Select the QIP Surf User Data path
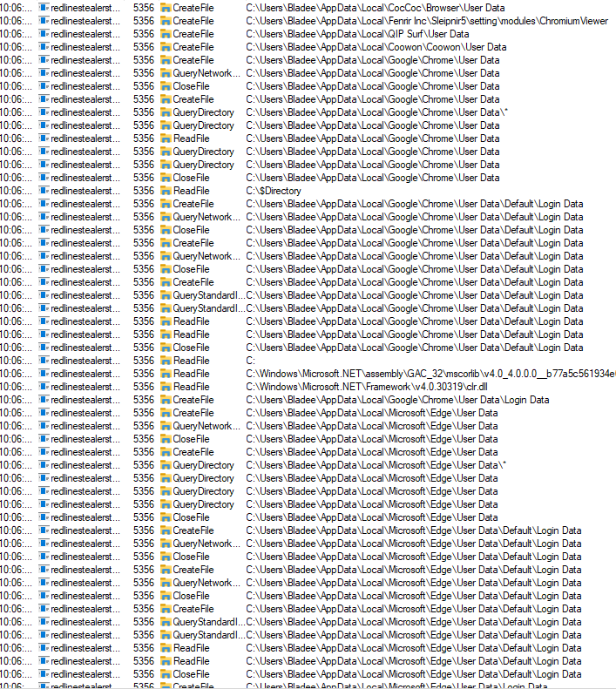The width and height of the screenshot is (616, 689). click(357, 34)
